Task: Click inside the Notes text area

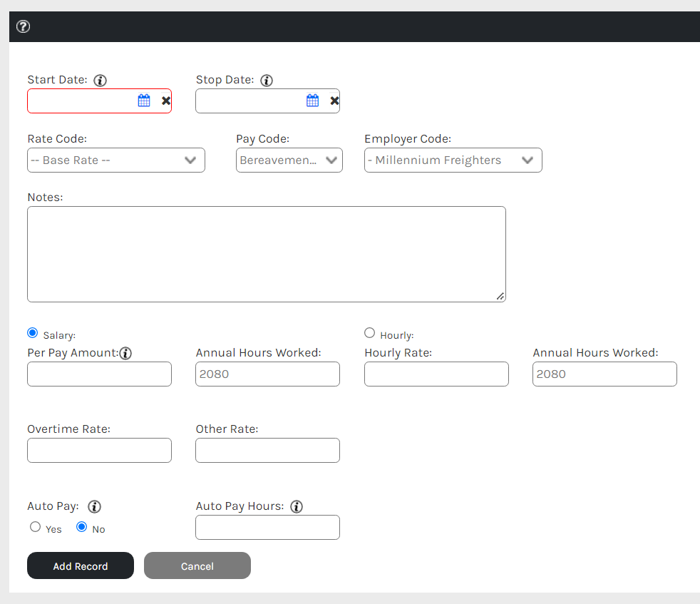Action: 267,254
